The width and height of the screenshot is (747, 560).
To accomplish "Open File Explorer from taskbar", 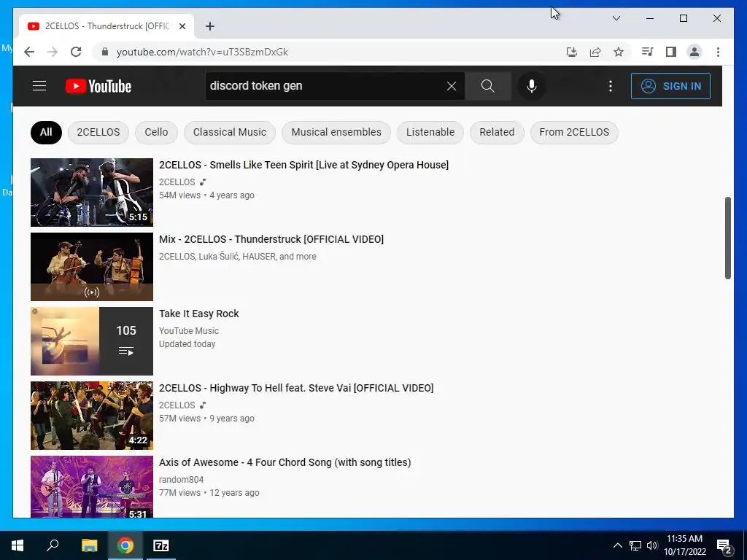I will [x=90, y=545].
